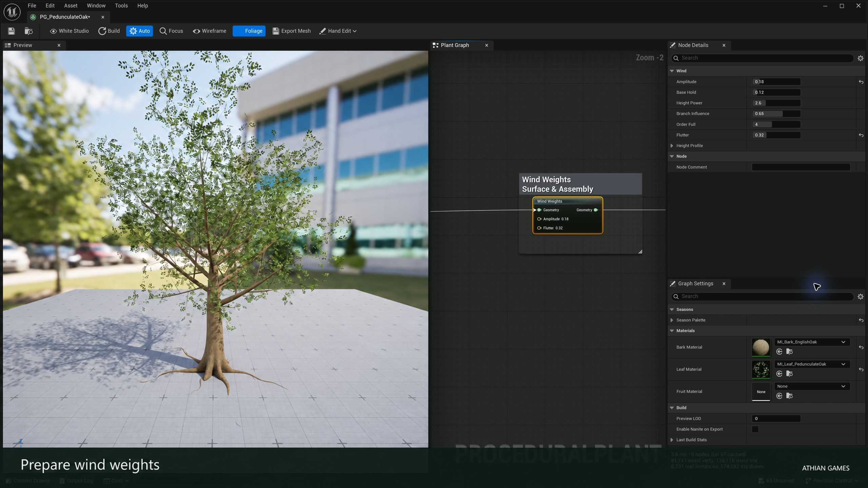Adjust the Branch Influence slider field
Screen dimensions: 868x488
point(776,114)
